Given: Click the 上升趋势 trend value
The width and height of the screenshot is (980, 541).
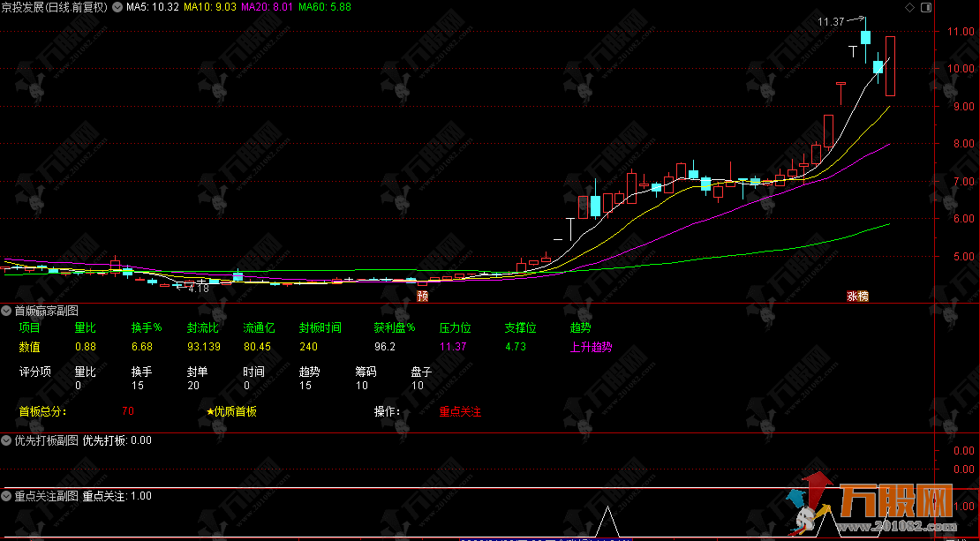Looking at the screenshot, I should coord(591,347).
